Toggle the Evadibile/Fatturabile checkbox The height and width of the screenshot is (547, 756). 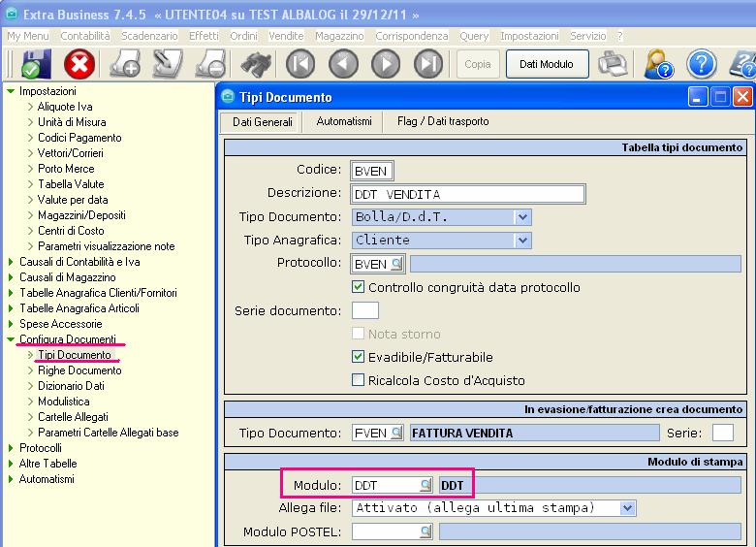358,357
